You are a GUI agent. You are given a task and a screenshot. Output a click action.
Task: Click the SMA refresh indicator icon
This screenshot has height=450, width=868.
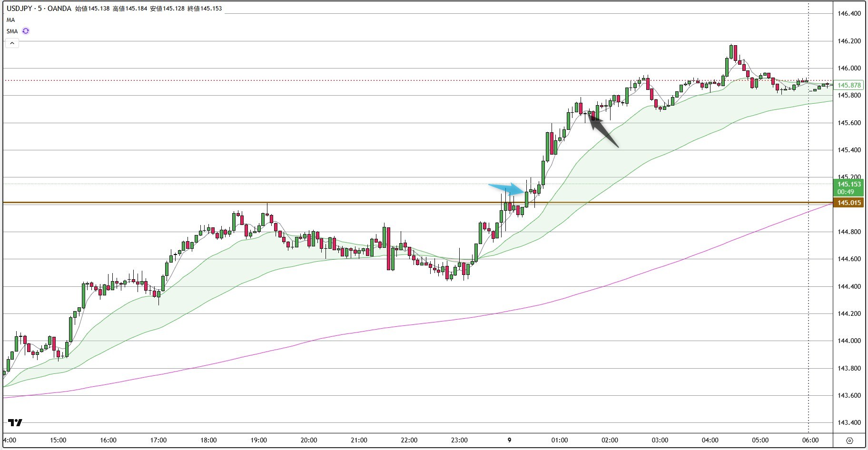[x=26, y=31]
